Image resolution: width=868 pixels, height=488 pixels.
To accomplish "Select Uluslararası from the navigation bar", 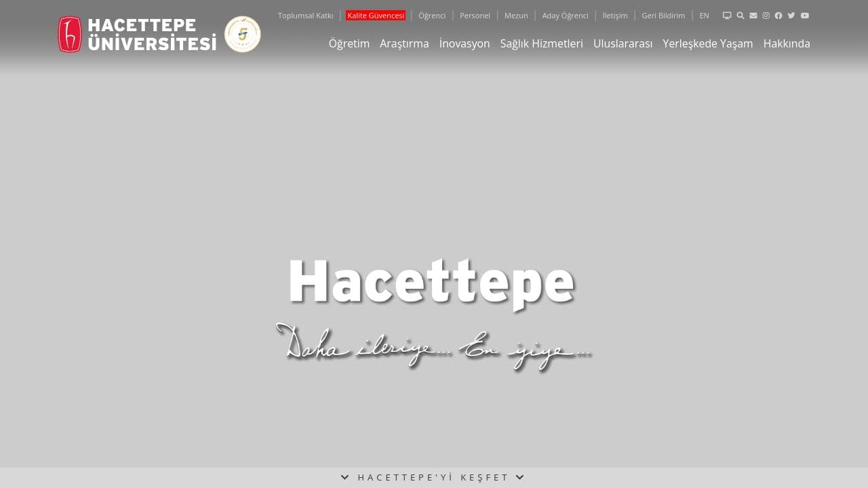I will (623, 43).
